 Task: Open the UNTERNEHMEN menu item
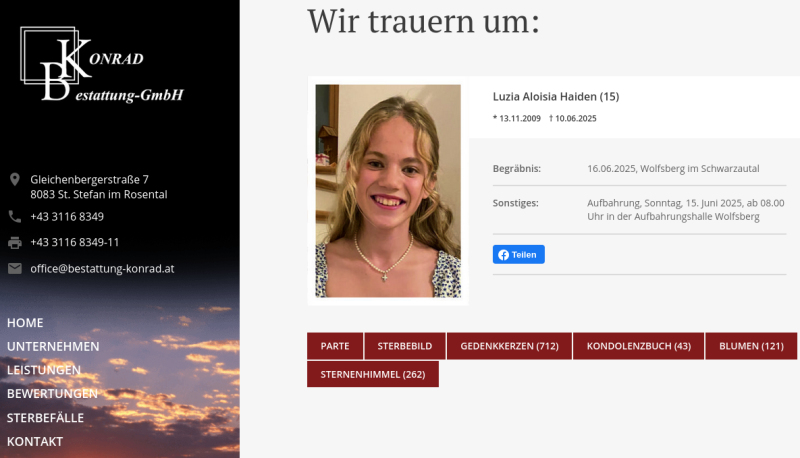tap(53, 346)
